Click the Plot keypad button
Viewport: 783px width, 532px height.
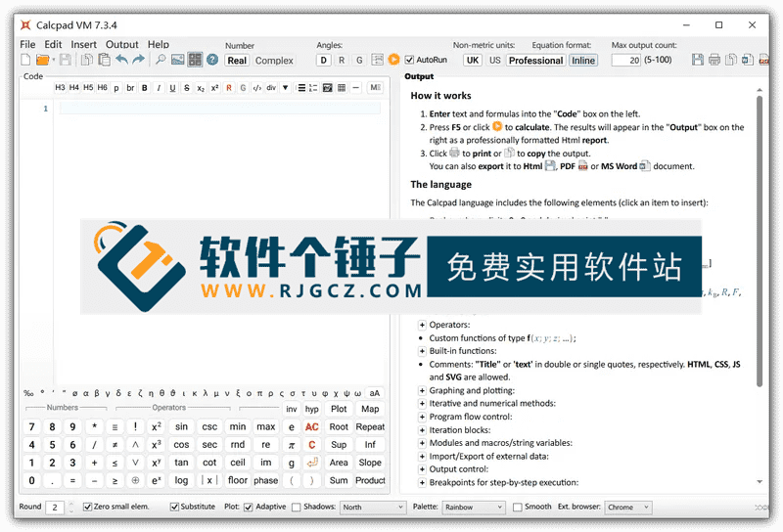339,409
